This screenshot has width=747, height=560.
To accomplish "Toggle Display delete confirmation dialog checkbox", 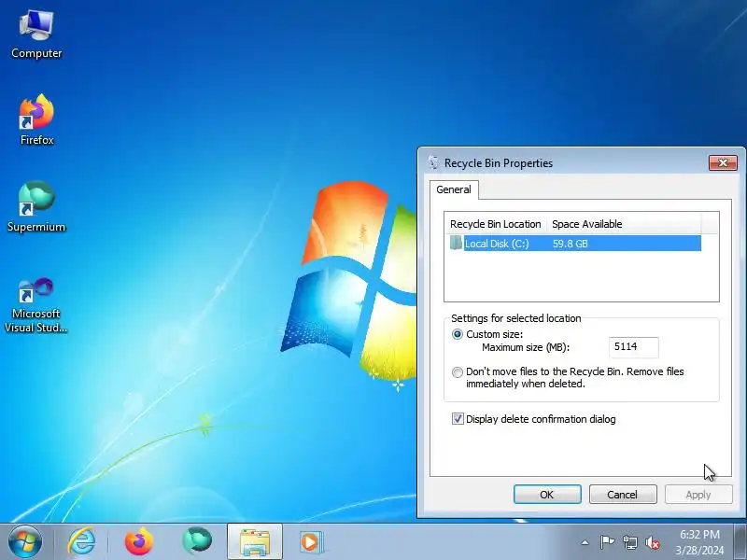I will pos(458,419).
